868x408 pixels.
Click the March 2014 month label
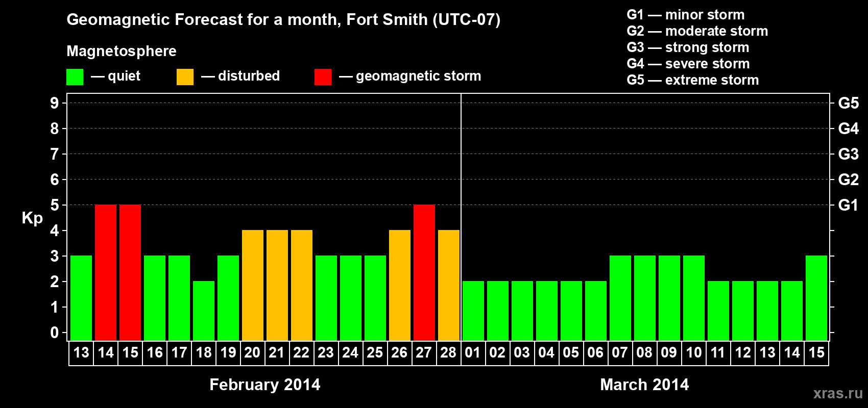pyautogui.click(x=644, y=385)
